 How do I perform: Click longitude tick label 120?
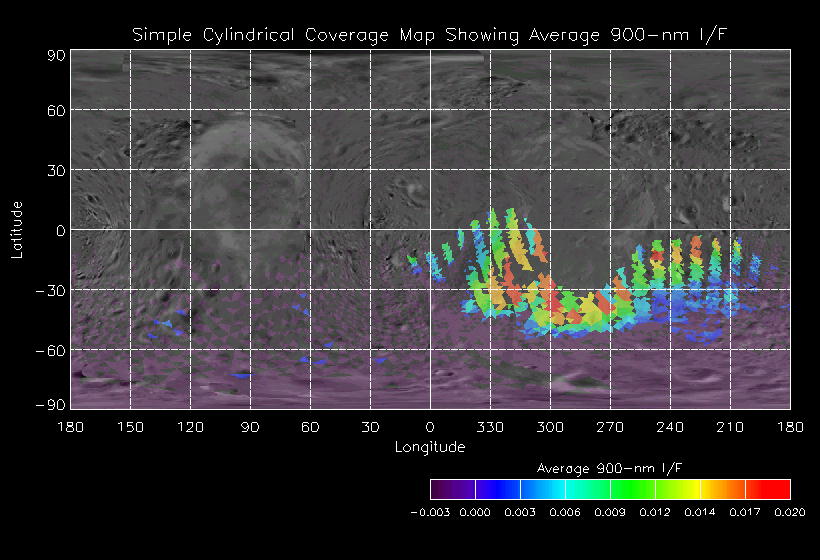click(190, 427)
